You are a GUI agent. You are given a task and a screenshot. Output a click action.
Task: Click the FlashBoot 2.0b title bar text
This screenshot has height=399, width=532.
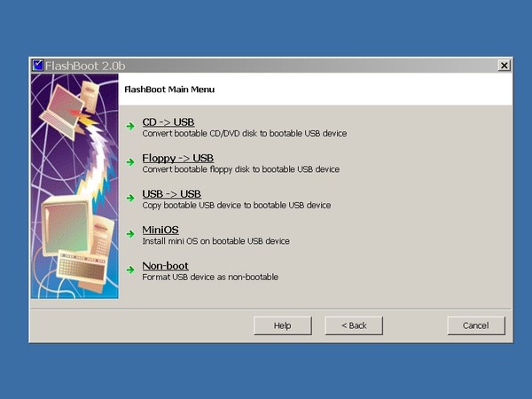[x=85, y=66]
